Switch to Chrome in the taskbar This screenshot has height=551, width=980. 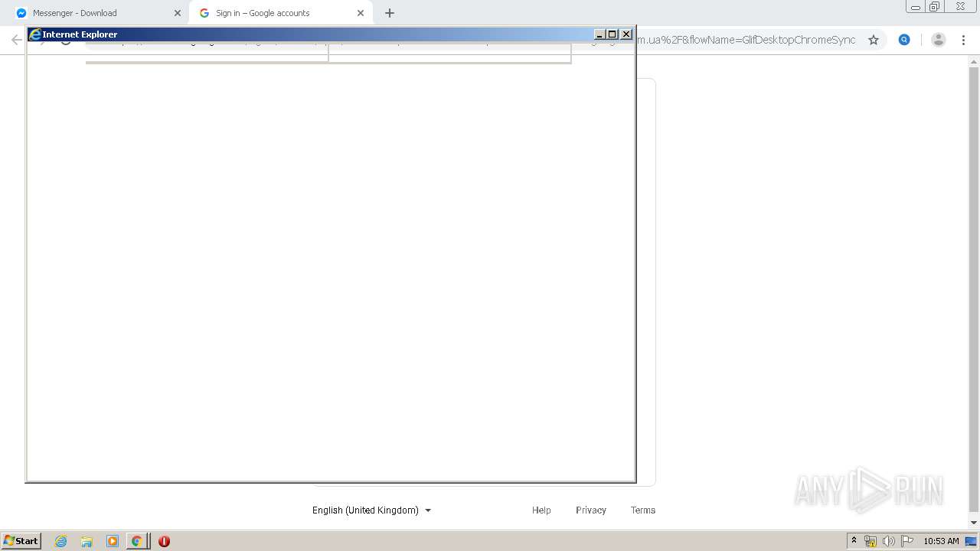click(x=137, y=541)
